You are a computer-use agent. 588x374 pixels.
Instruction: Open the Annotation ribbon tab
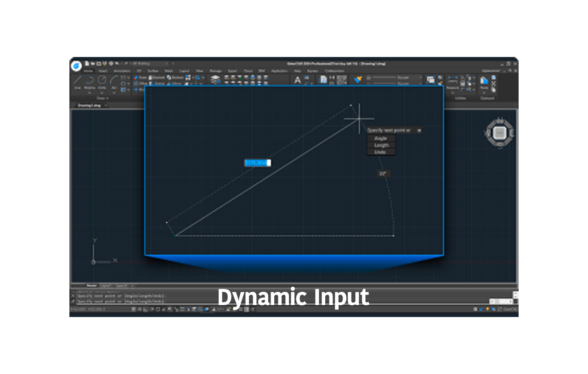coord(122,71)
